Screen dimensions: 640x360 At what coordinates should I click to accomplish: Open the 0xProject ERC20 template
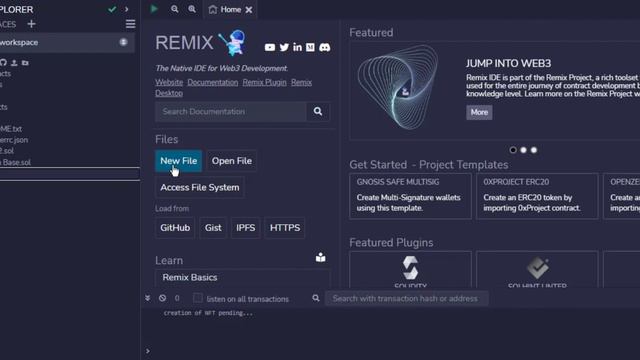[537, 196]
